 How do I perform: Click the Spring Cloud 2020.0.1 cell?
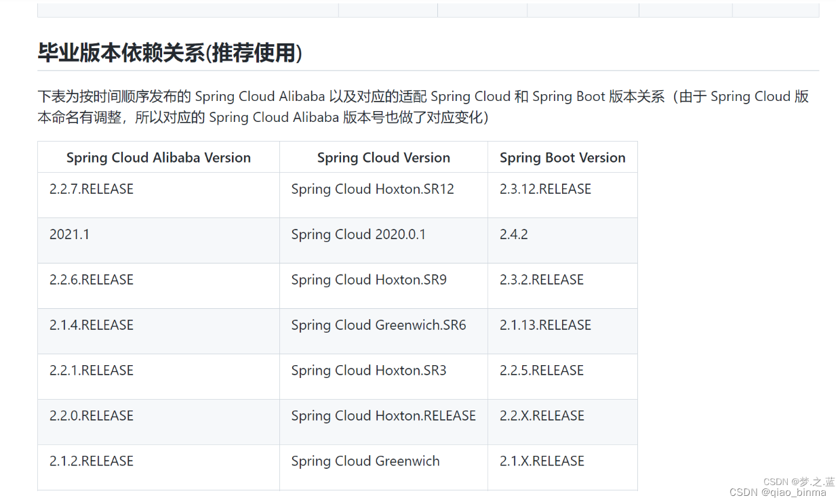[x=384, y=240]
